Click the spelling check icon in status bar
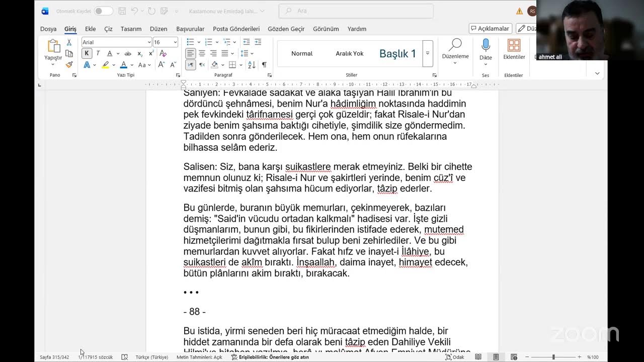The width and height of the screenshot is (644, 362). [x=124, y=357]
